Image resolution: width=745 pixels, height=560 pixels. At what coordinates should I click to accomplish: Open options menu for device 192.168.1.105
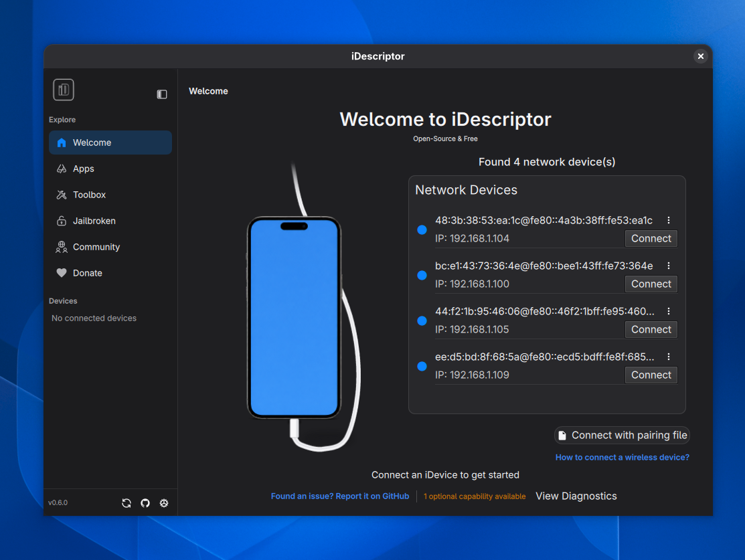pyautogui.click(x=669, y=311)
